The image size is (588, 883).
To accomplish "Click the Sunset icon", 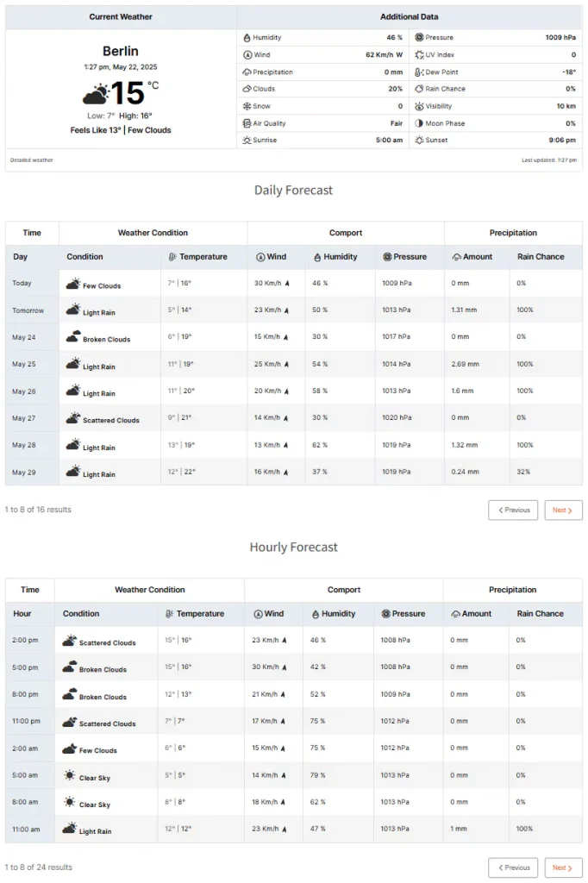I will [419, 140].
